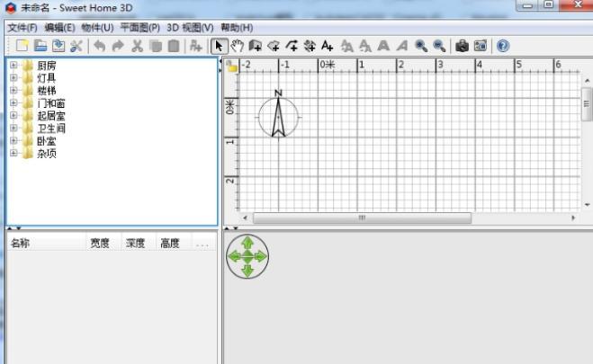Expand the 卧室 furniture folder
The width and height of the screenshot is (593, 364).
point(13,140)
